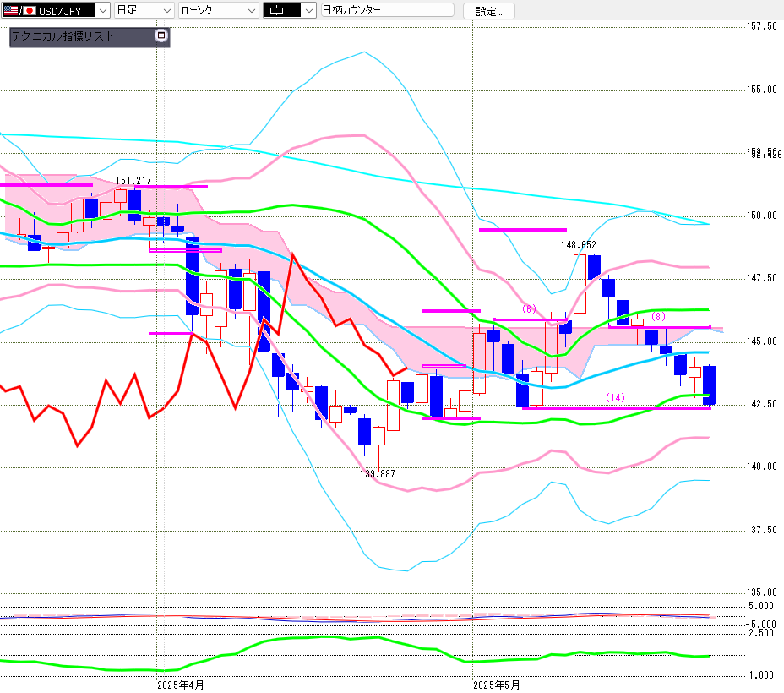This screenshot has width=784, height=693.
Task: Open the ローソク chart type dropdown
Action: coord(219,10)
